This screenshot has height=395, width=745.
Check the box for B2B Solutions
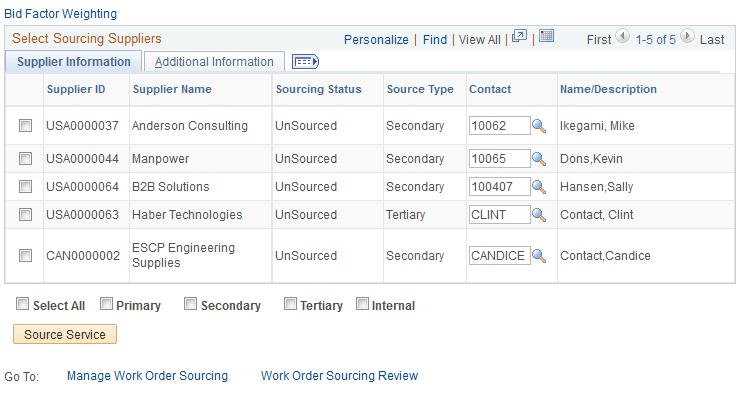pos(25,187)
